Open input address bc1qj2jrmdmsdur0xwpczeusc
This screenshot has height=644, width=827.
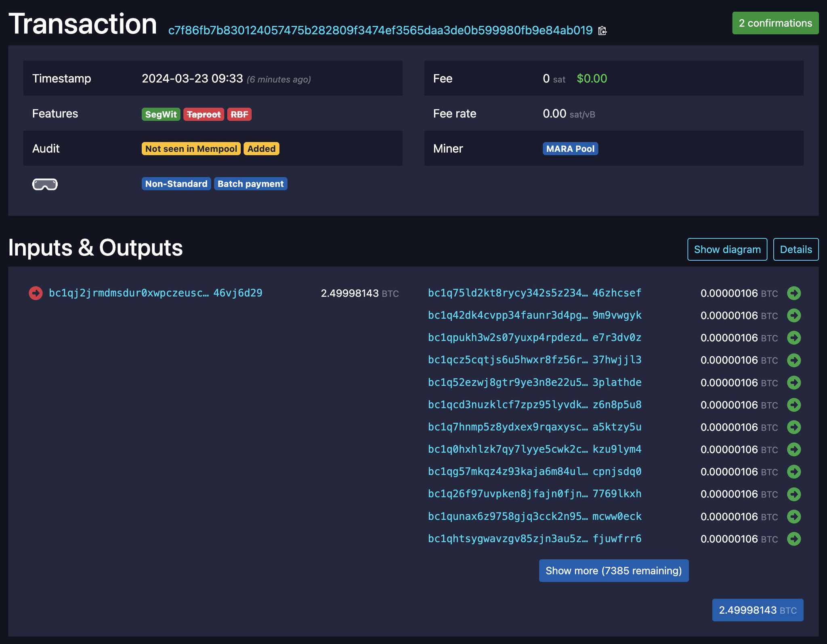tap(155, 293)
